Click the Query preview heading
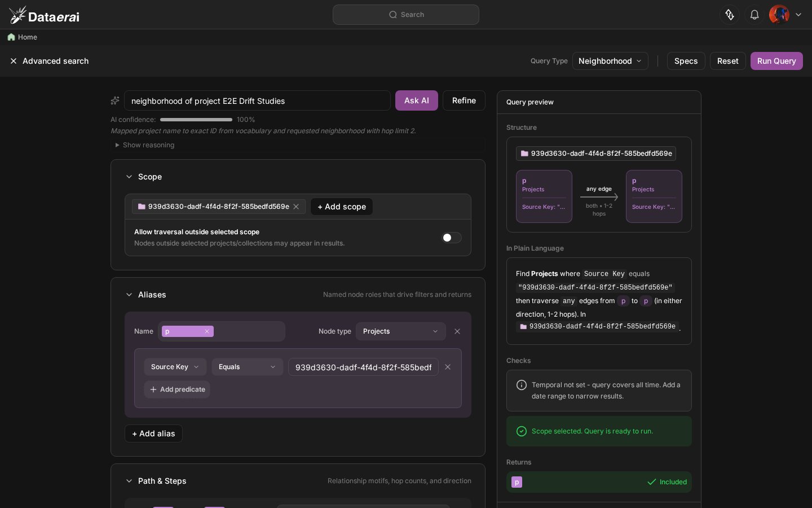 click(529, 102)
